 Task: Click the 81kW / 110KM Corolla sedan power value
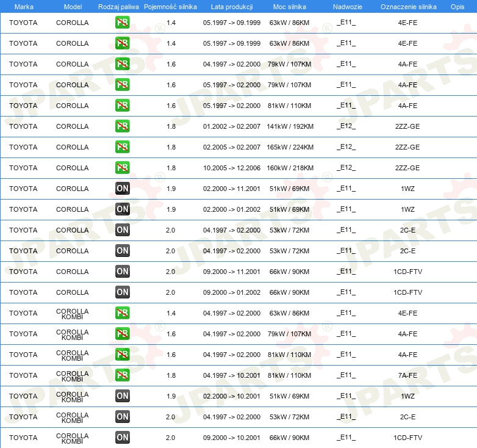tap(289, 106)
